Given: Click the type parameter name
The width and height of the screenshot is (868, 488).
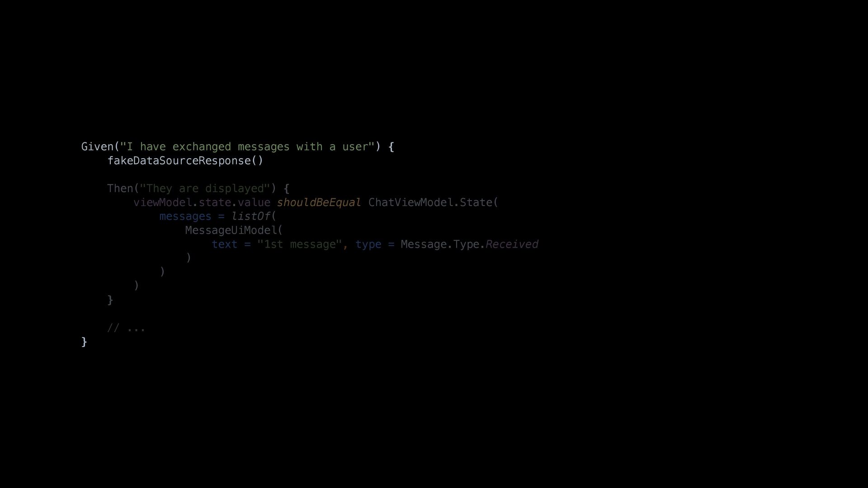Looking at the screenshot, I should 368,244.
